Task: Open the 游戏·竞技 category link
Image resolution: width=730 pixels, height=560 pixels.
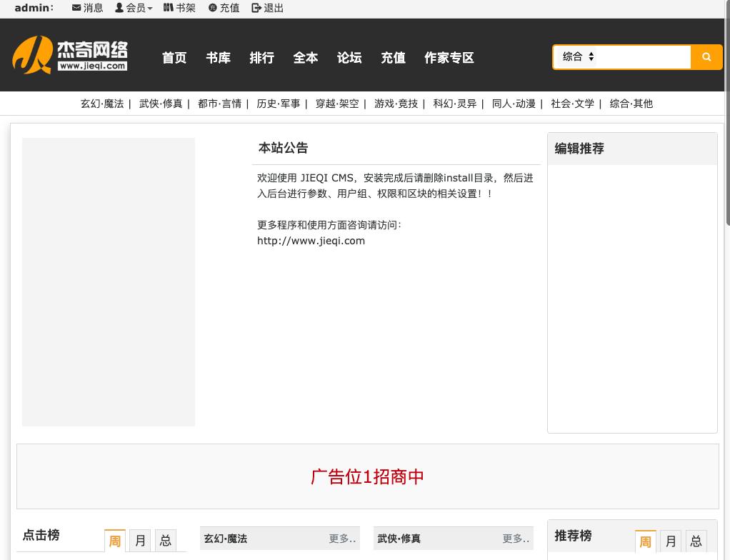Action: [x=396, y=104]
